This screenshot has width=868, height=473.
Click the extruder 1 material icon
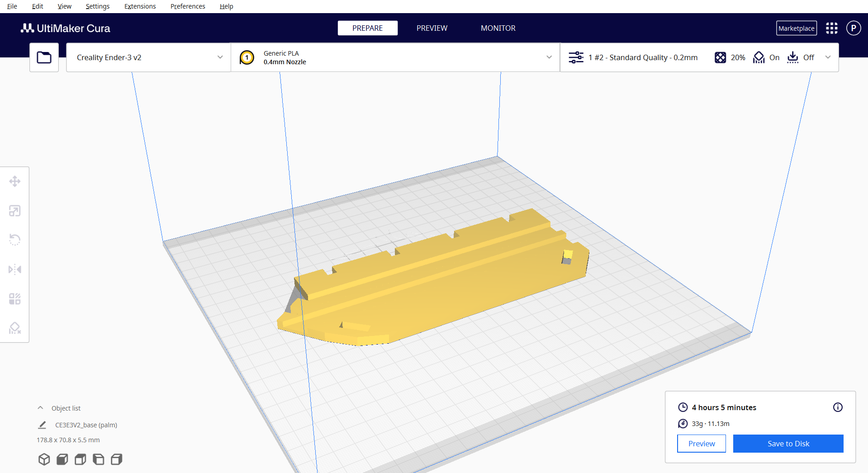(247, 57)
